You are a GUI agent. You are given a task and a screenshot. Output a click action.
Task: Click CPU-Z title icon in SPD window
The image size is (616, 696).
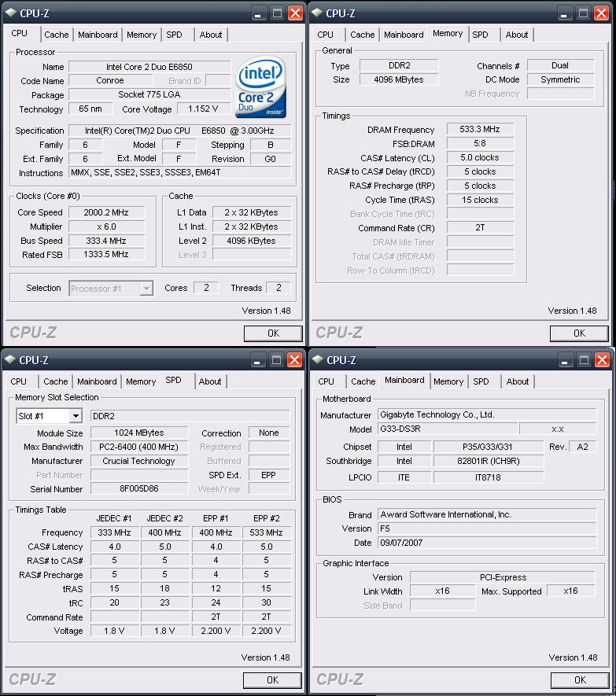pyautogui.click(x=11, y=359)
